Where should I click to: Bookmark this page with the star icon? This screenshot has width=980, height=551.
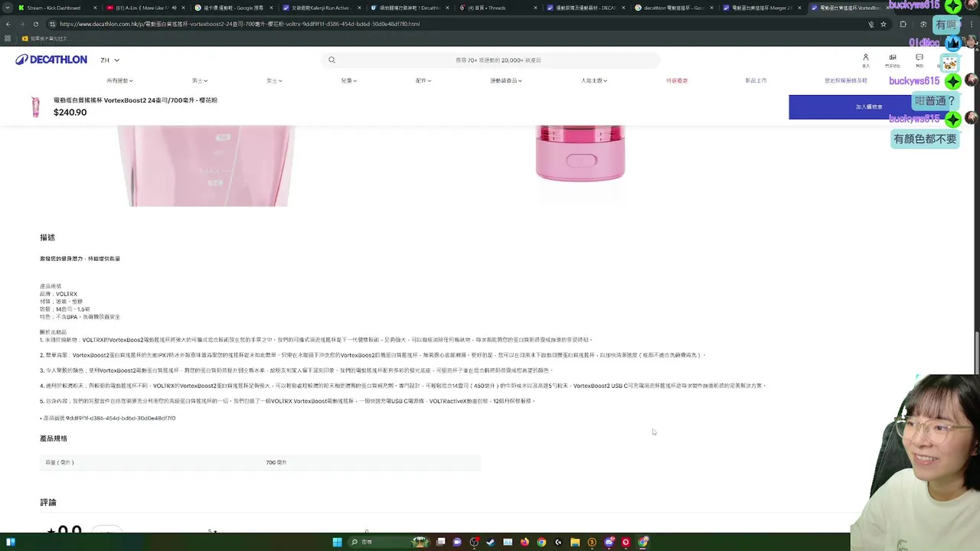[x=884, y=24]
